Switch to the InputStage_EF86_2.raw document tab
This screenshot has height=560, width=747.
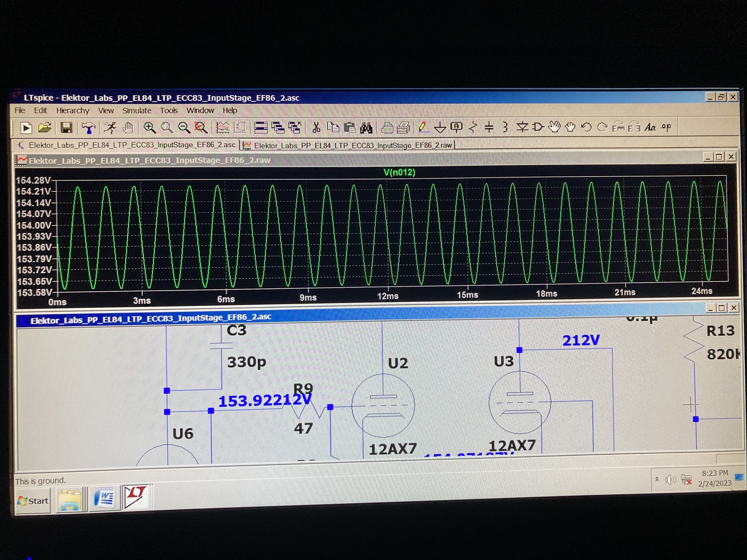348,145
